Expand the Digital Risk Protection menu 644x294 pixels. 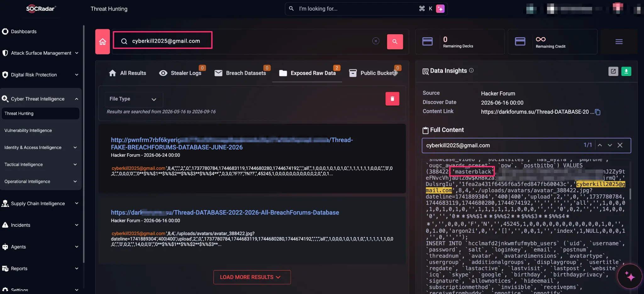pos(40,75)
